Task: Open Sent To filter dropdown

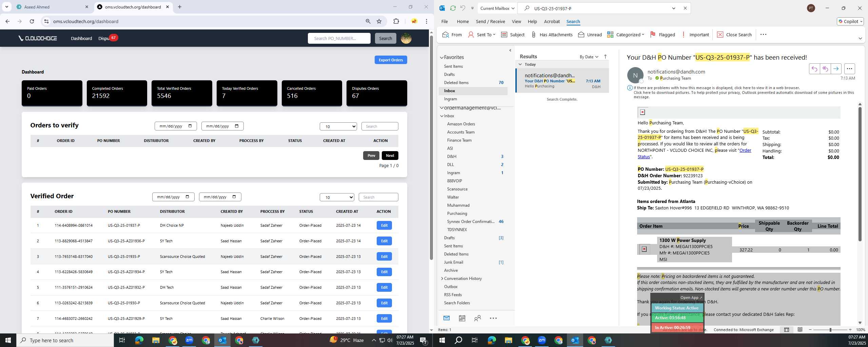Action: click(481, 35)
